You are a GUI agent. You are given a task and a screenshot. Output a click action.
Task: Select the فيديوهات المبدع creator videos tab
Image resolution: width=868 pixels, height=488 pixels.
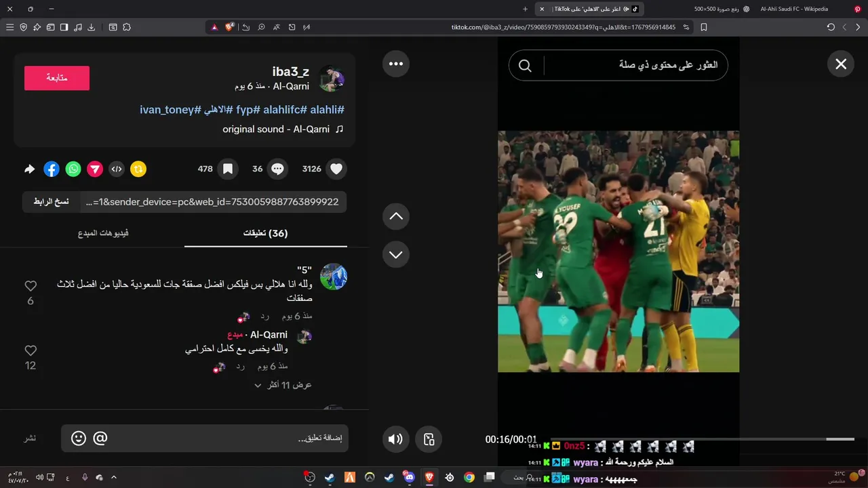(103, 233)
